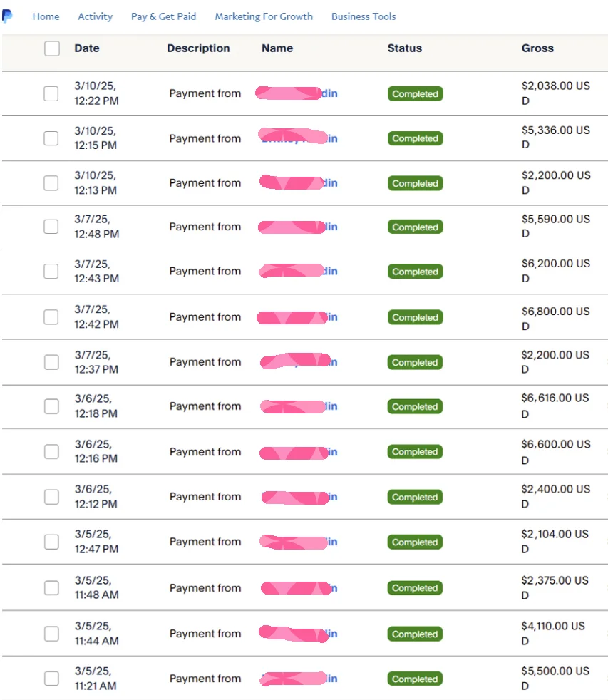Click the Date column header
The width and height of the screenshot is (608, 700).
point(87,48)
